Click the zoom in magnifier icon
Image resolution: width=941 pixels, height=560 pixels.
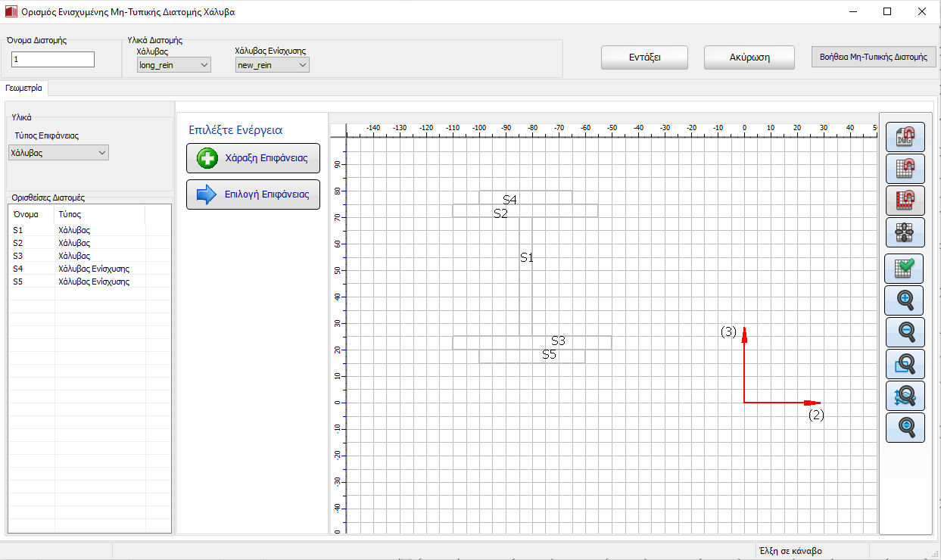904,300
